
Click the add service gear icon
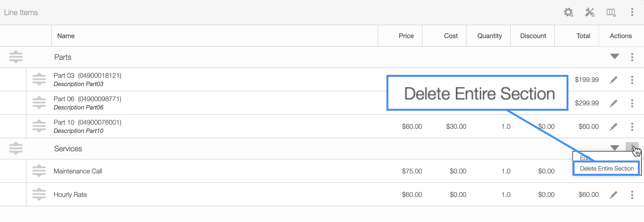pos(568,12)
